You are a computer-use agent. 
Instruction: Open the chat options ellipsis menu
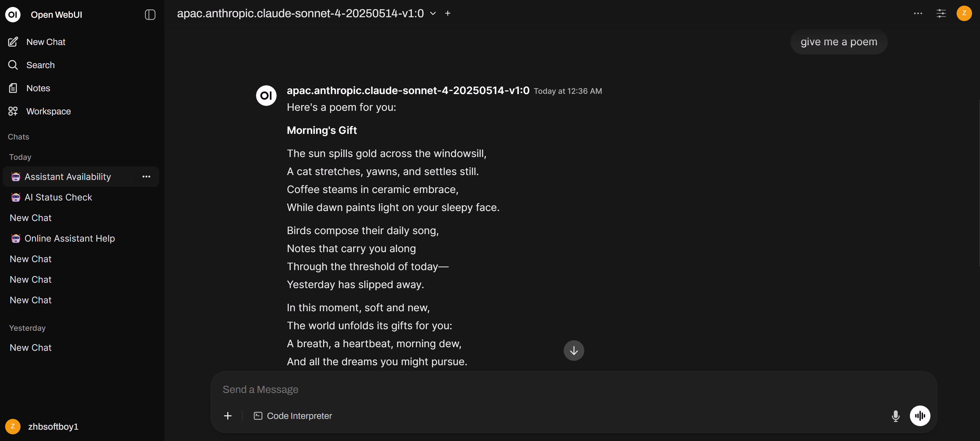pyautogui.click(x=918, y=14)
